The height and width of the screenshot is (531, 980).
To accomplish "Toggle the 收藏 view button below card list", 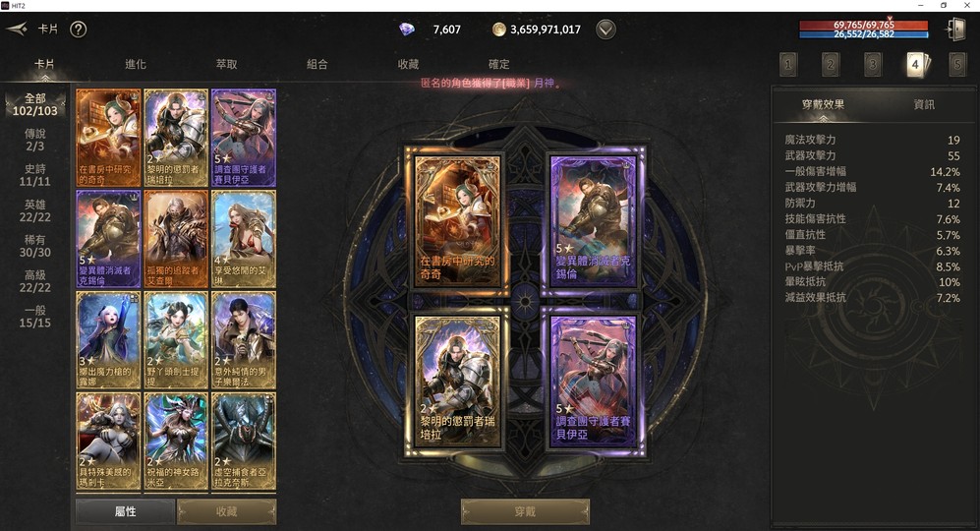I will (x=226, y=511).
